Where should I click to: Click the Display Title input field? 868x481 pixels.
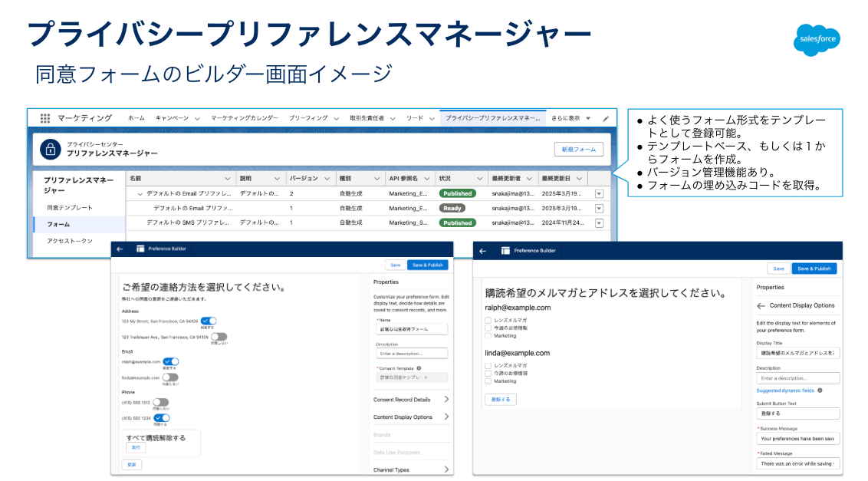(797, 353)
